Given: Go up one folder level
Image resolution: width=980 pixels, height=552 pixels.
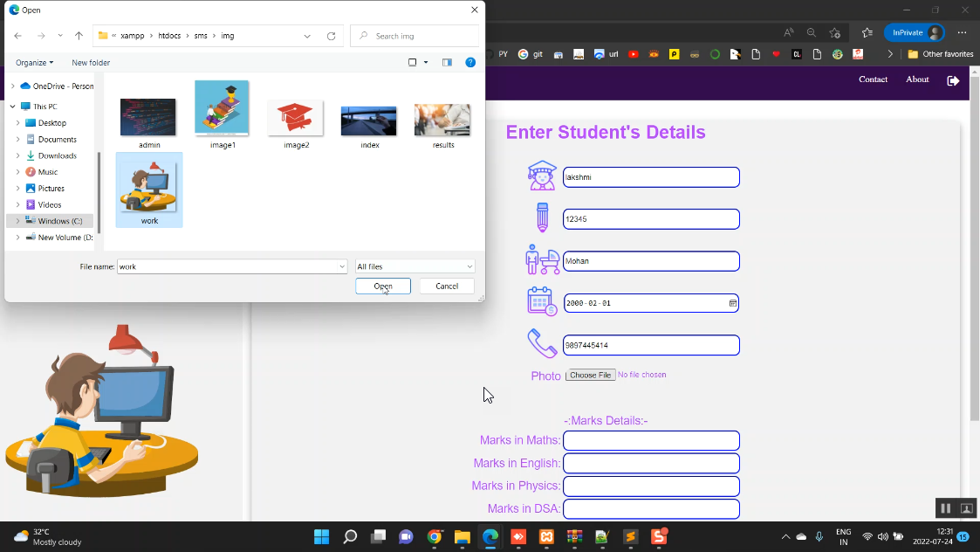Looking at the screenshot, I should [x=79, y=36].
